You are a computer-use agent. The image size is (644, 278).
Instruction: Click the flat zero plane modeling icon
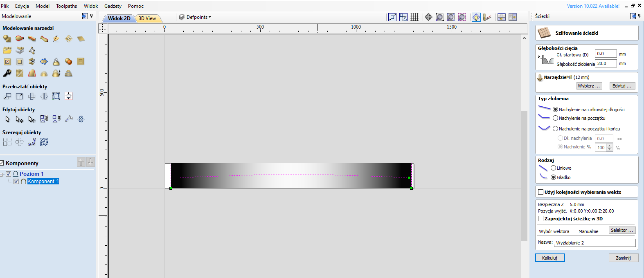click(81, 38)
